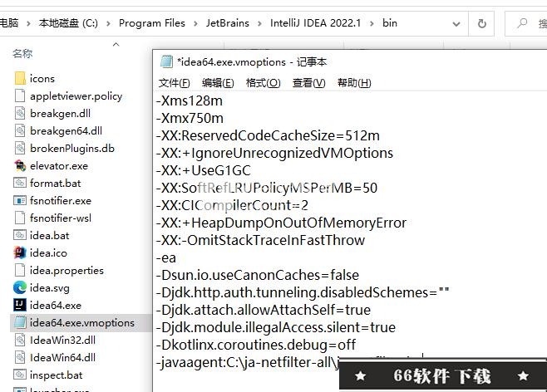Click the breakgen64.dll file icon

(x=20, y=130)
